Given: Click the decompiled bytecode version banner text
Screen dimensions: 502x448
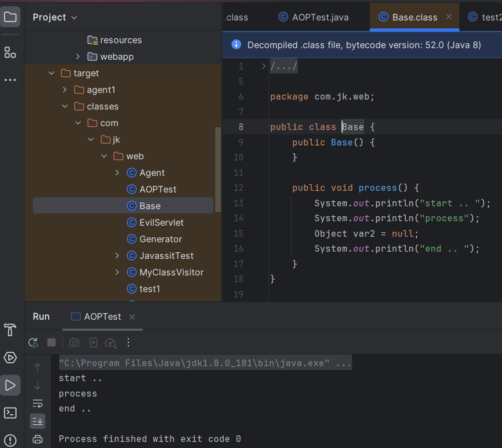Looking at the screenshot, I should pyautogui.click(x=364, y=45).
